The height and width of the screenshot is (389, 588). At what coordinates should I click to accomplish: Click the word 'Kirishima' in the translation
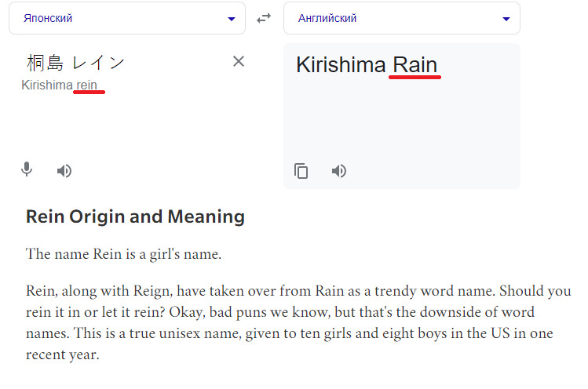pyautogui.click(x=341, y=65)
